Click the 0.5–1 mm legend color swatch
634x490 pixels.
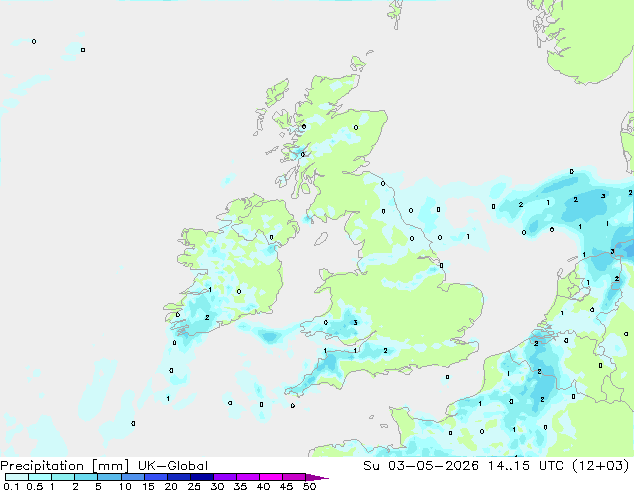click(x=40, y=477)
